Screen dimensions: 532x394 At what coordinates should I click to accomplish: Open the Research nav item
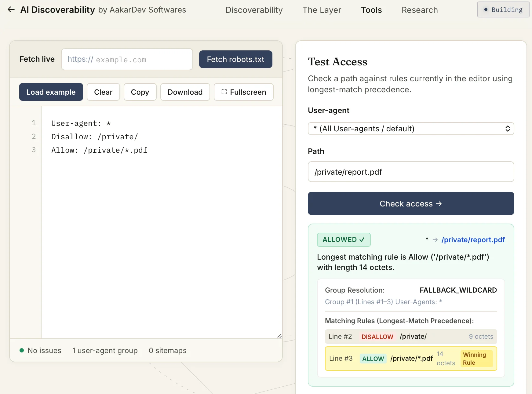pyautogui.click(x=420, y=10)
